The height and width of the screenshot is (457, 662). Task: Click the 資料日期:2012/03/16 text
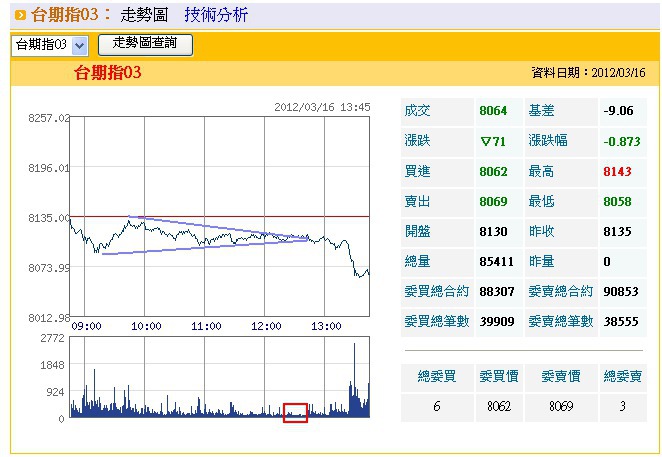(588, 73)
